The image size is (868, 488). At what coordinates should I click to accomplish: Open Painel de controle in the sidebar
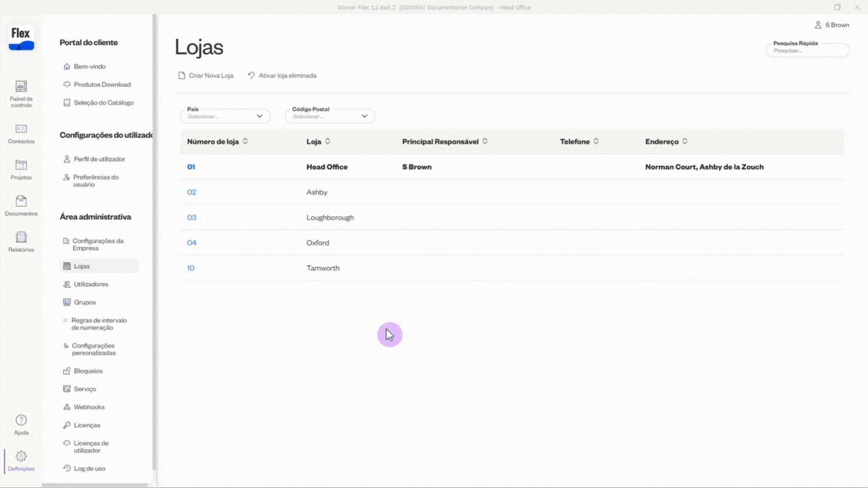tap(21, 93)
